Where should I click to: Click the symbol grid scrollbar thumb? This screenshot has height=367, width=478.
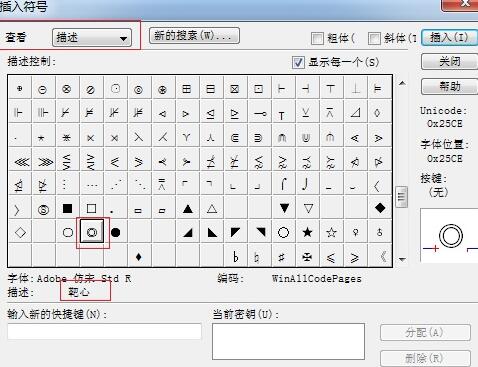pyautogui.click(x=401, y=197)
